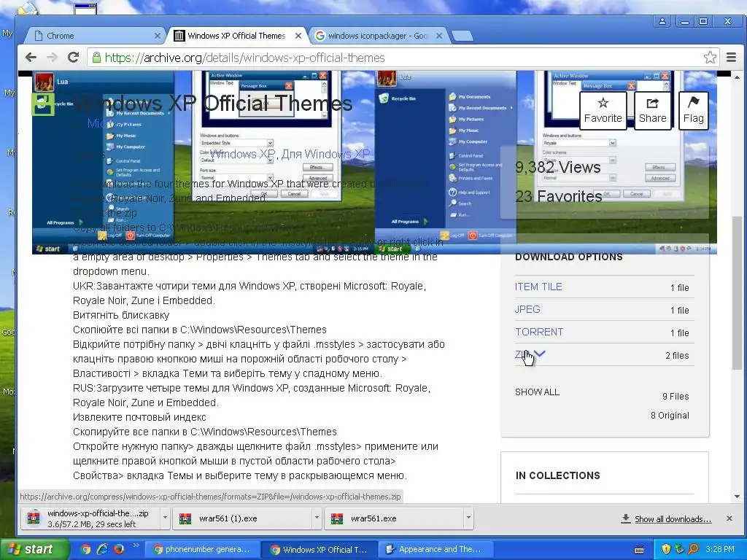The height and width of the screenshot is (560, 747).
Task: Switch to Windows XP Official T... taskbar button
Action: 320,550
